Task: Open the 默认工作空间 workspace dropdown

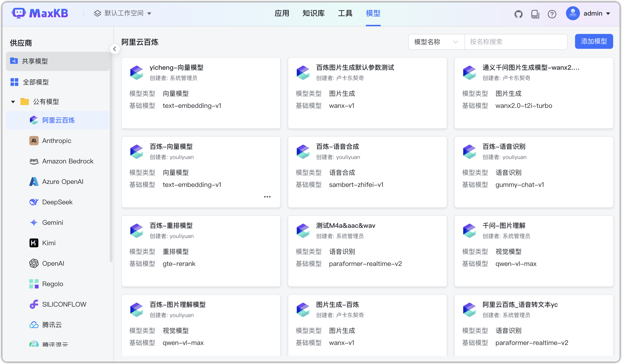Action: pos(122,13)
